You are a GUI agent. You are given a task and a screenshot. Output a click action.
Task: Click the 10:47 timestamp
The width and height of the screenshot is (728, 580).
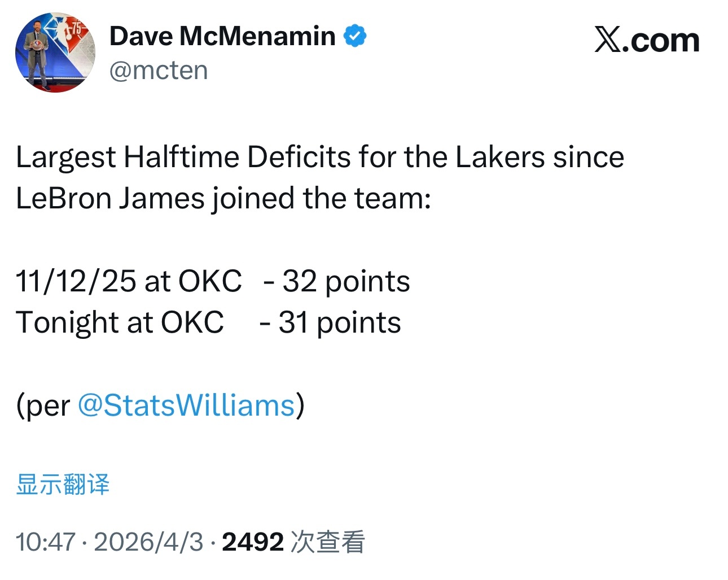pyautogui.click(x=45, y=542)
